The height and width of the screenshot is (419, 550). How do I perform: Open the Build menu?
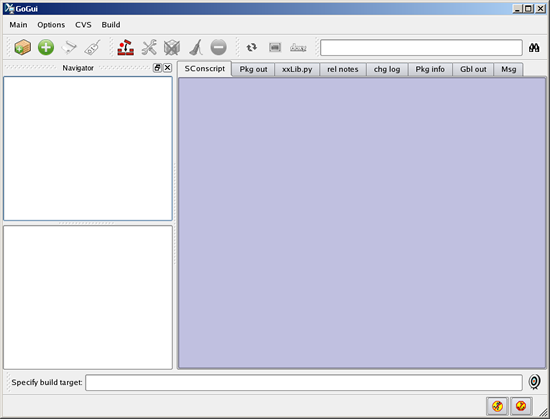click(x=111, y=25)
